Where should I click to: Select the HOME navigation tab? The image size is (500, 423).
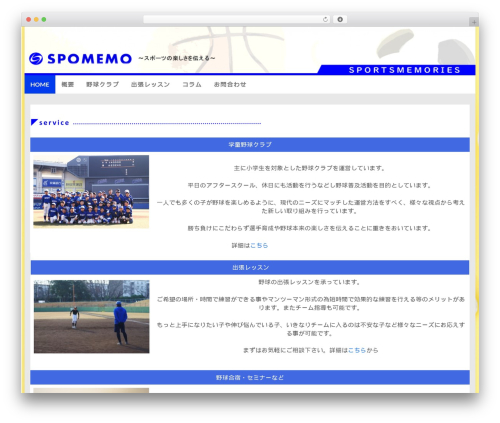click(40, 85)
